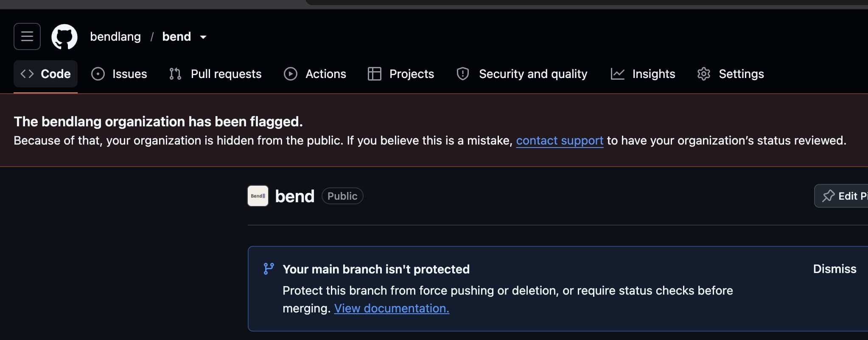
Task: Click the pin icon in Edit Pins
Action: (828, 196)
